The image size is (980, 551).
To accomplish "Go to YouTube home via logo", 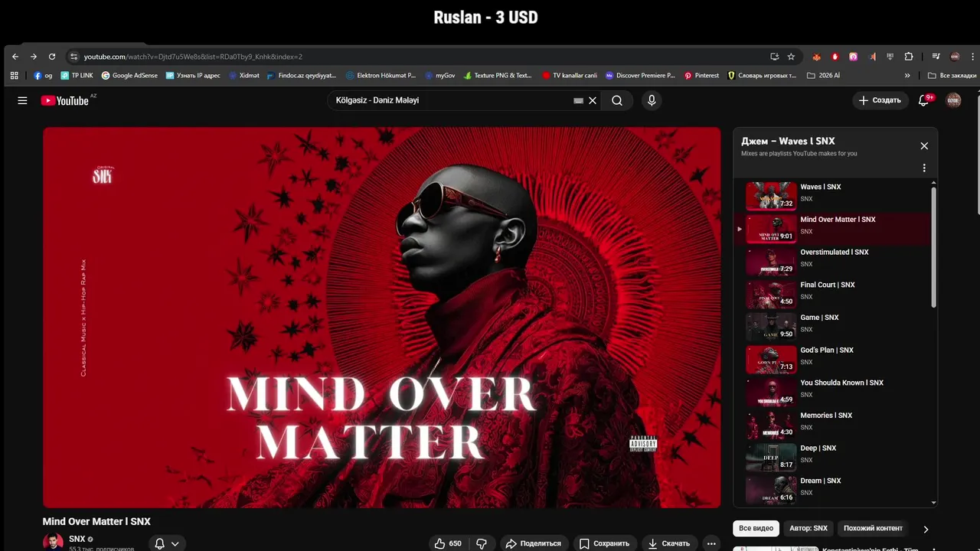I will click(65, 100).
